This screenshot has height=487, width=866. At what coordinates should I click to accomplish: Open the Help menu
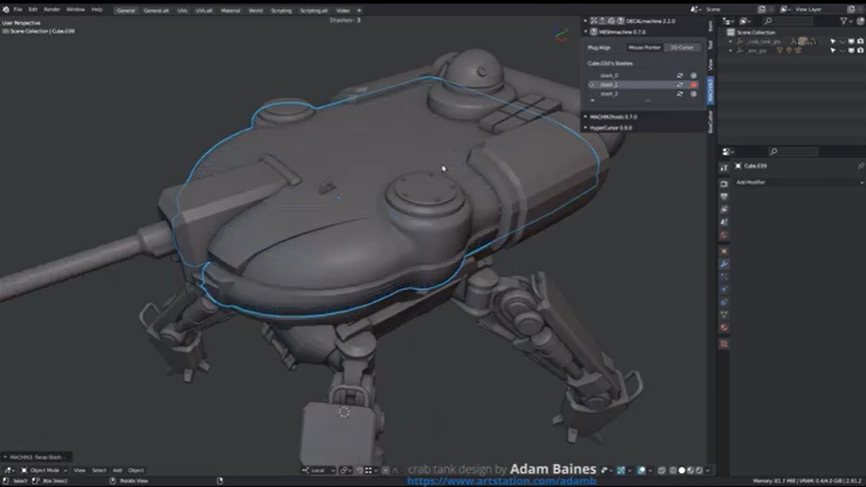click(x=97, y=9)
